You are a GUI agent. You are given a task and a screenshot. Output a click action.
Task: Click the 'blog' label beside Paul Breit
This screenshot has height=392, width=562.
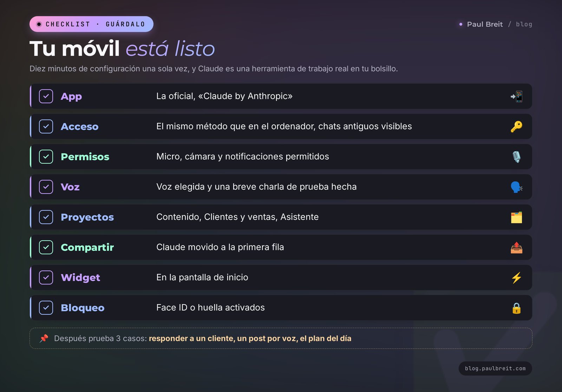pyautogui.click(x=524, y=24)
